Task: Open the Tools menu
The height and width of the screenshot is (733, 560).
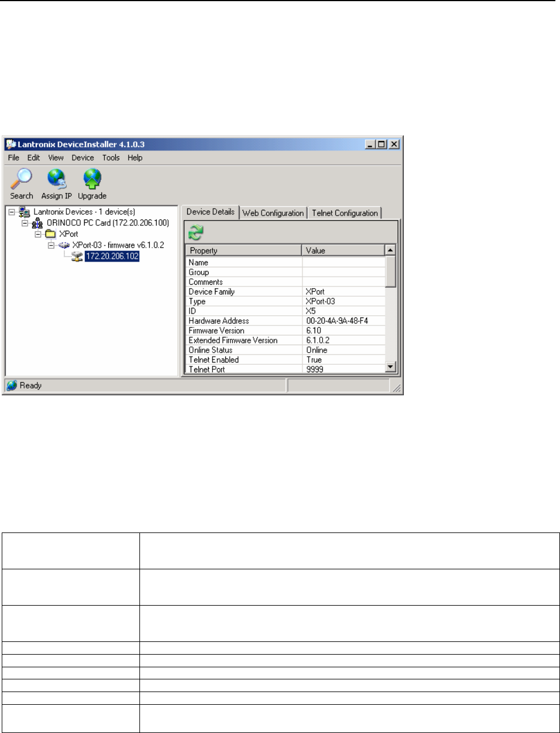Action: [111, 158]
